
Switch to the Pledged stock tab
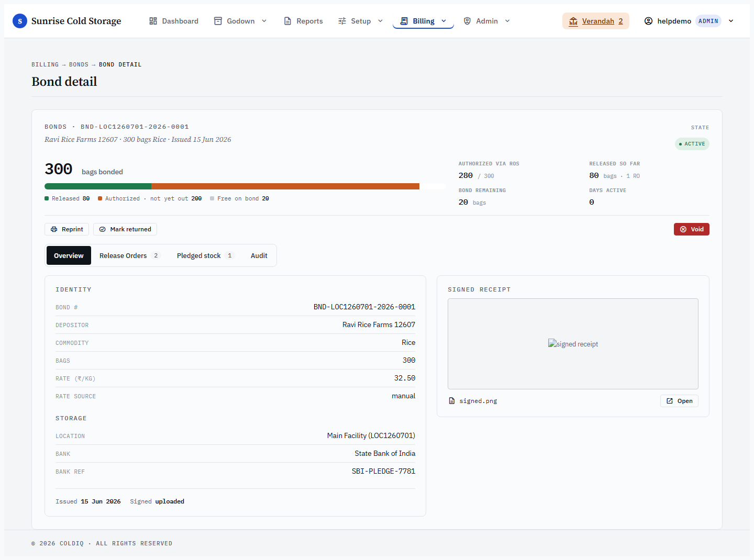205,255
